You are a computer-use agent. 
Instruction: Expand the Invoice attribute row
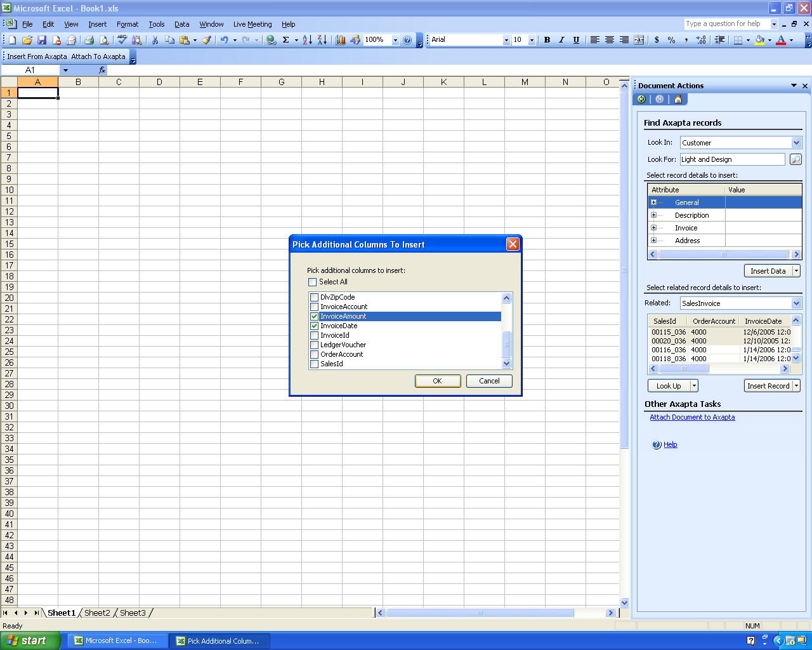pyautogui.click(x=653, y=228)
